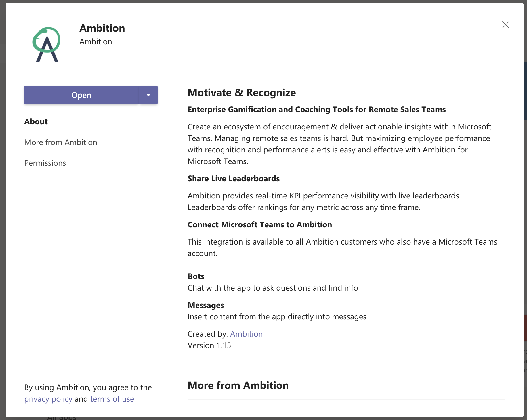Click the bold Ambition app title
The height and width of the screenshot is (420, 527).
[x=102, y=28]
